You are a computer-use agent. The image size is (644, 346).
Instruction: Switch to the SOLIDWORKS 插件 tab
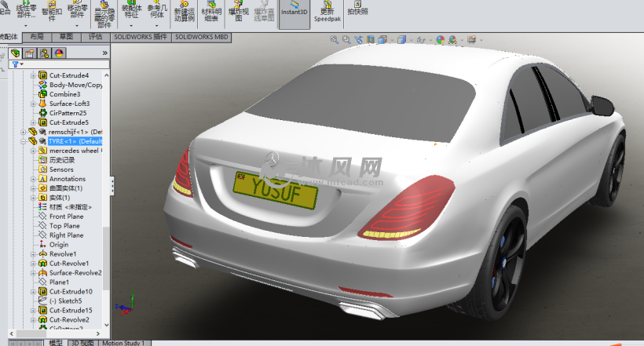(x=141, y=37)
